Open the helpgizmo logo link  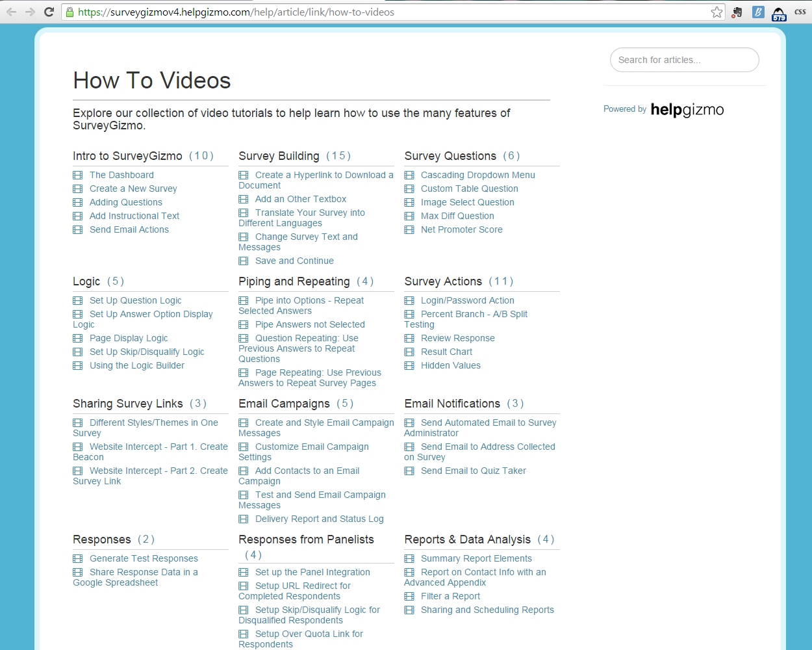[687, 110]
